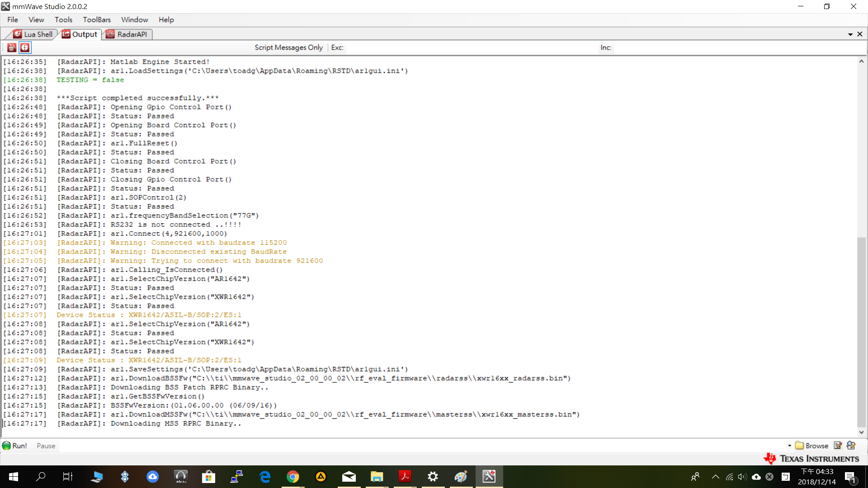Open the edit script icon beside Browse
868x488 pixels.
838,446
